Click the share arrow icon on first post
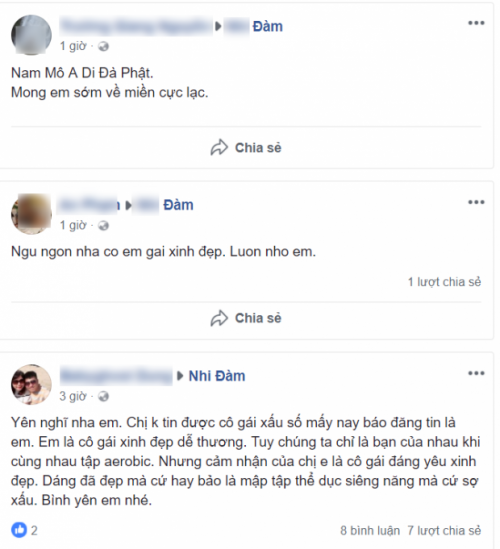This screenshot has width=500, height=549. pyautogui.click(x=219, y=147)
